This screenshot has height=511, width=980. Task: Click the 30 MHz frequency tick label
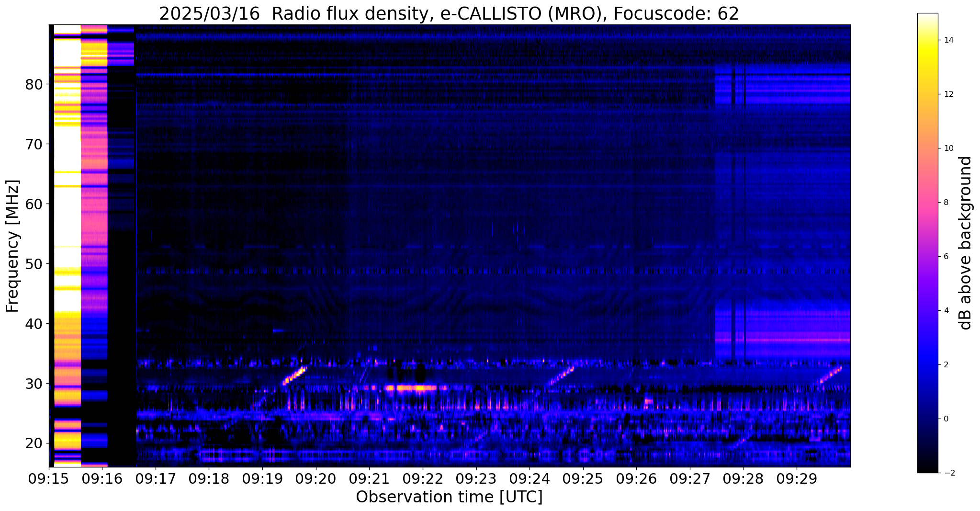point(34,384)
